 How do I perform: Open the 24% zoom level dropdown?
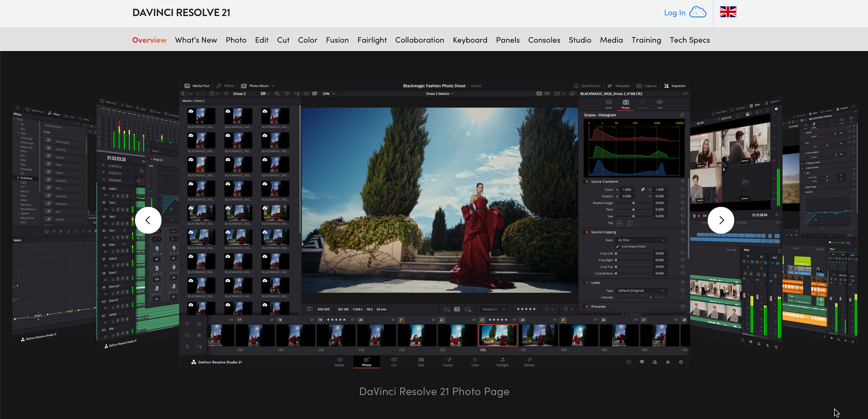(x=329, y=94)
